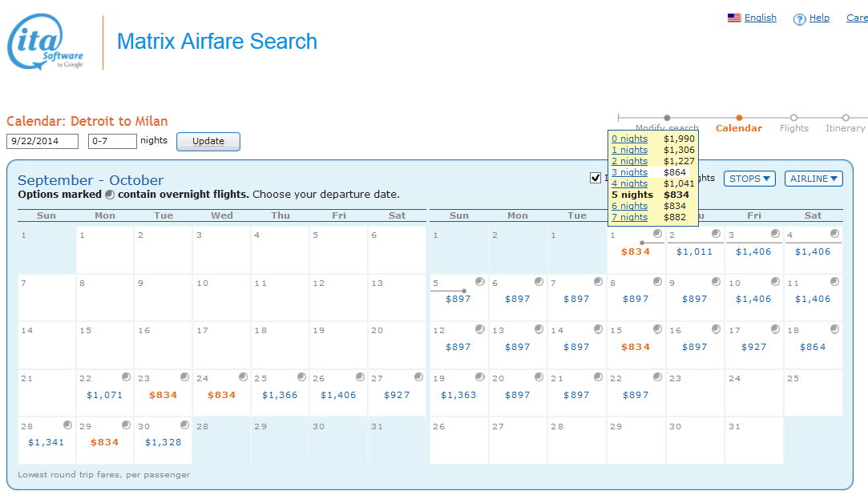Expand the AIRLINE dropdown filter

pos(813,179)
